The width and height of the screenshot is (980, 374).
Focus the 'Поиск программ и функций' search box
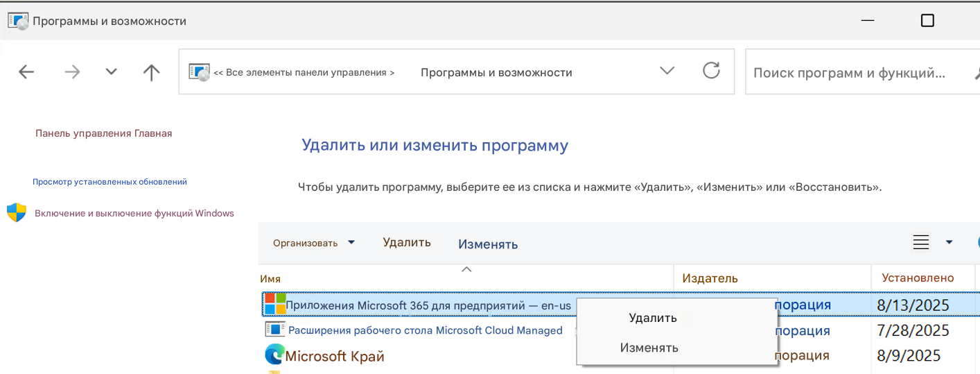[x=862, y=72]
